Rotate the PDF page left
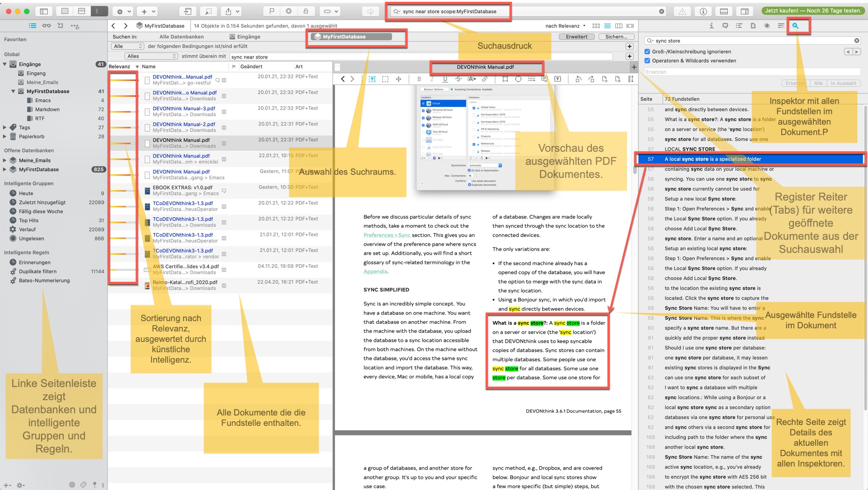 tap(578, 79)
